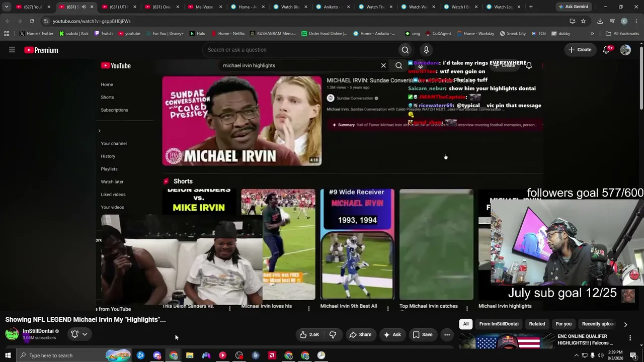Open the Home - Workday bookmark
Screen dimensions: 644x362
click(x=475, y=34)
